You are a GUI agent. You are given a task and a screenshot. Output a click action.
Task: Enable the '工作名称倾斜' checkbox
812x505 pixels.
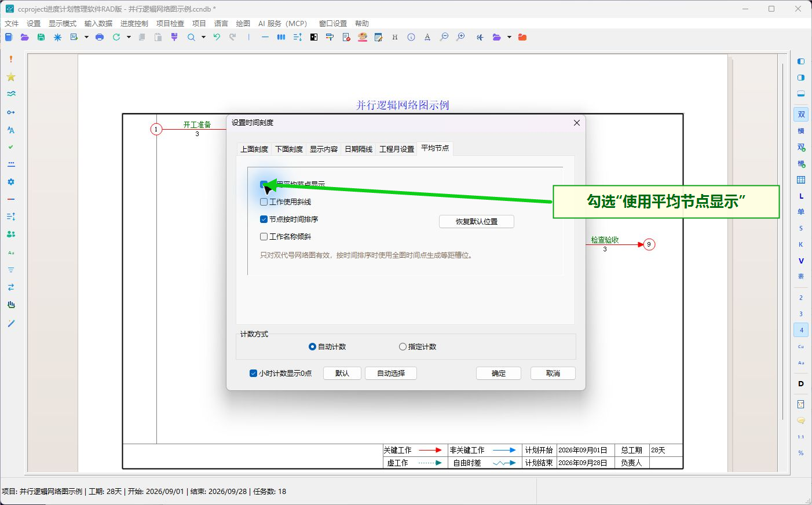pyautogui.click(x=264, y=236)
